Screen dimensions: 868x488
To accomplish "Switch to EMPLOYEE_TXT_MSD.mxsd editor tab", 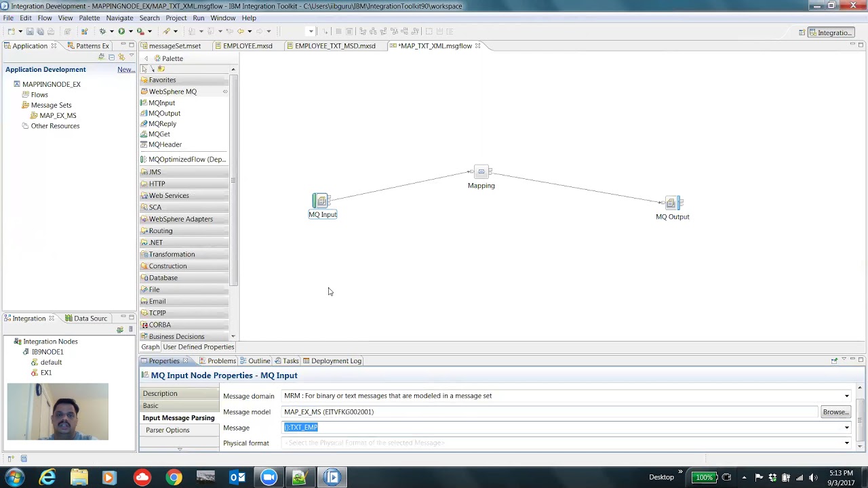I will 335,46.
